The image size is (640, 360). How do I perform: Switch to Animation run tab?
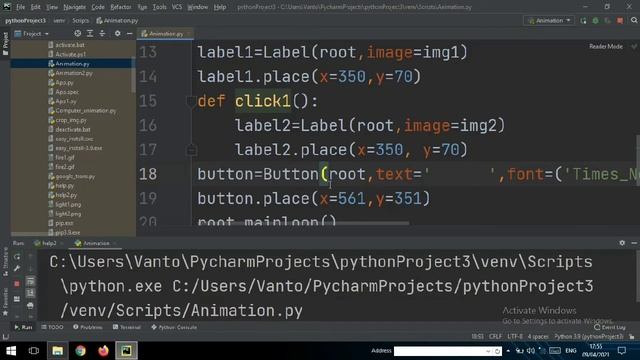tap(96, 243)
